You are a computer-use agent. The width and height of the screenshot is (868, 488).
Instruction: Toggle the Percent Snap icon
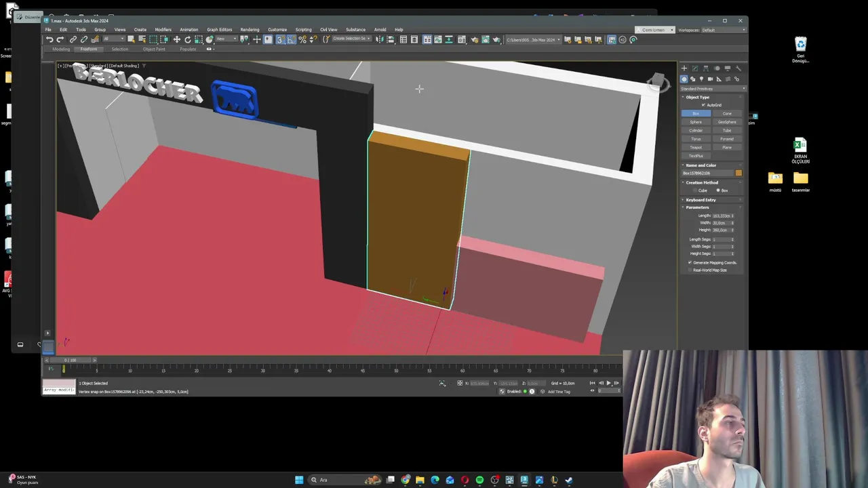pos(303,39)
